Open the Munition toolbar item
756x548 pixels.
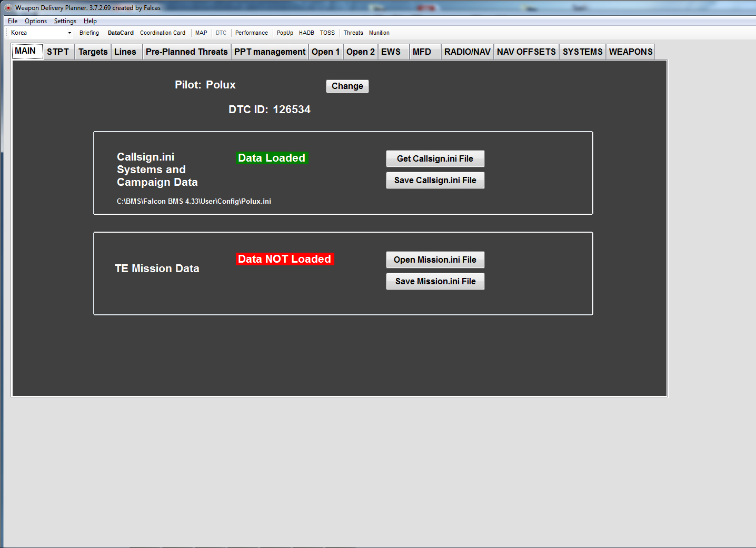coord(379,33)
